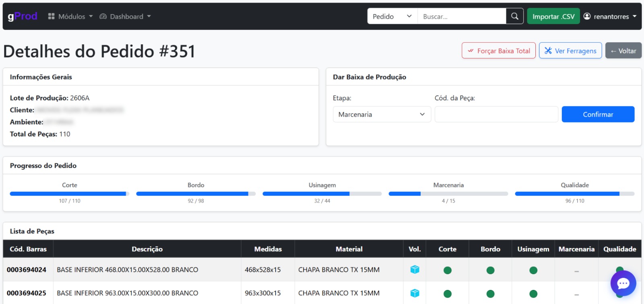Click volume cube icon for piece 0003694025
Screen dimensions: 644x304
click(415, 293)
